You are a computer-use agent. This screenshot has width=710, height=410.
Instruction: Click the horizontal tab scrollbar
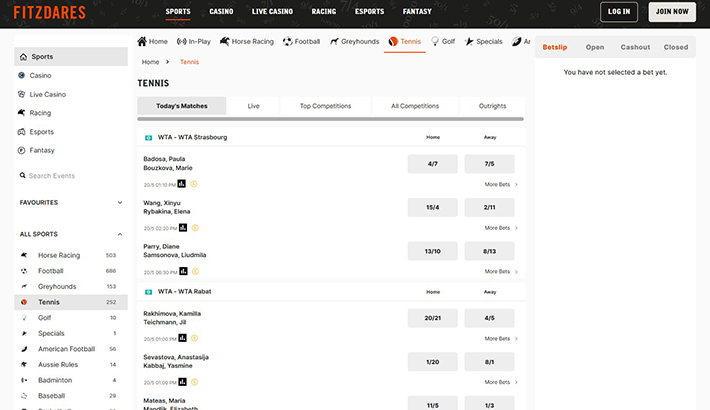(x=331, y=119)
